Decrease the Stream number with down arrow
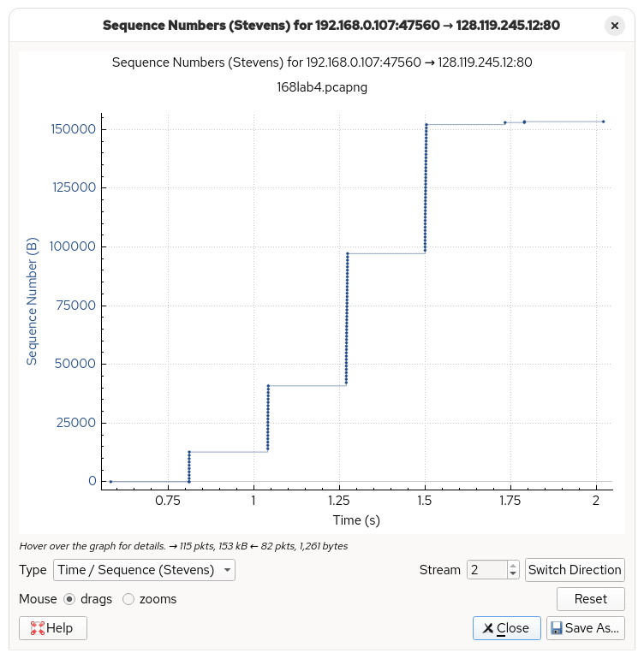644x659 pixels. point(513,575)
